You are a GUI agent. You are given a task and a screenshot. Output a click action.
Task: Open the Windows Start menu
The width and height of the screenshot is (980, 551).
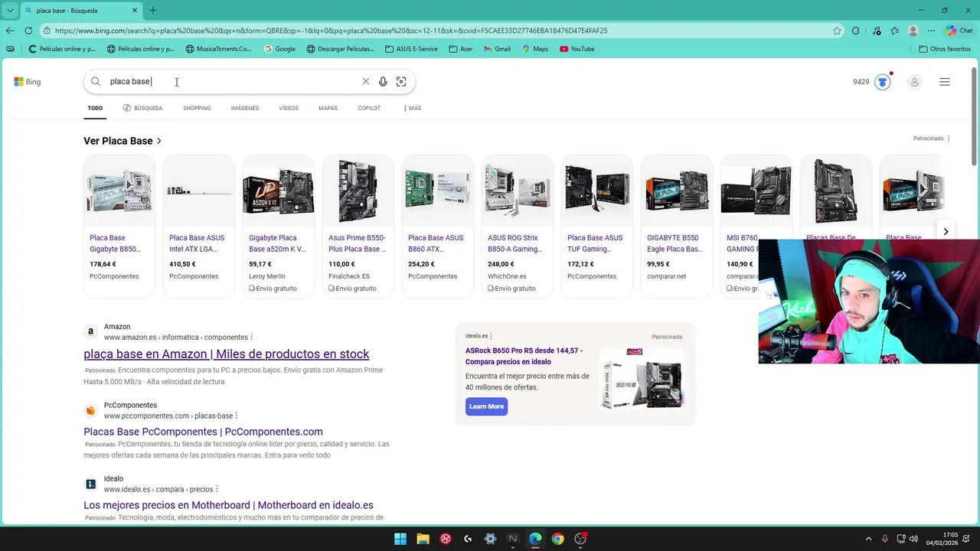pyautogui.click(x=400, y=539)
